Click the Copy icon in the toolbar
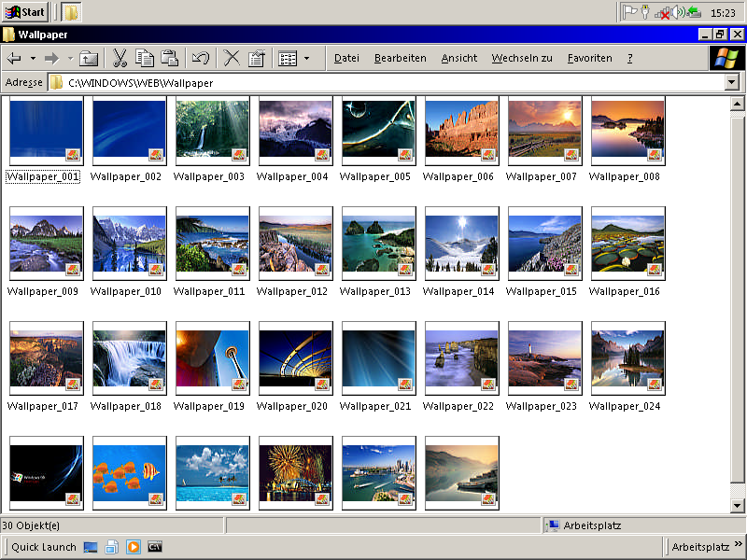This screenshot has height=560, width=747. pos(145,58)
